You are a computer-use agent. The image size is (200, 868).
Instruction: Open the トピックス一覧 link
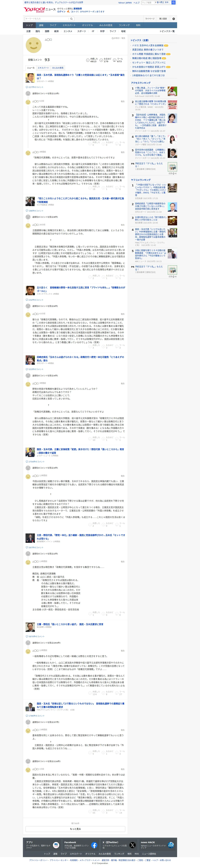pos(167,31)
